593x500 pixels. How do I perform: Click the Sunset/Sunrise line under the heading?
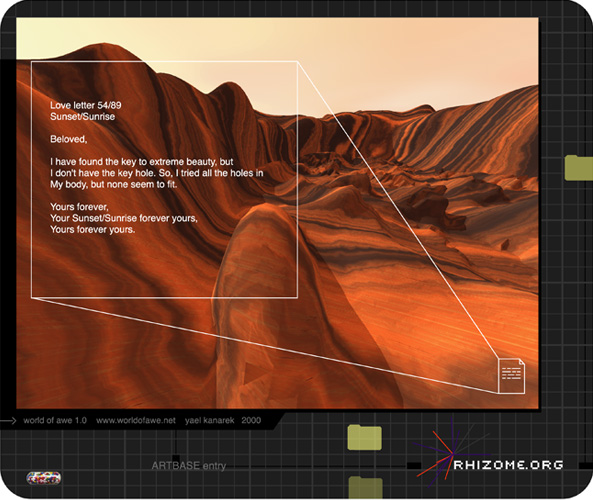click(x=82, y=116)
